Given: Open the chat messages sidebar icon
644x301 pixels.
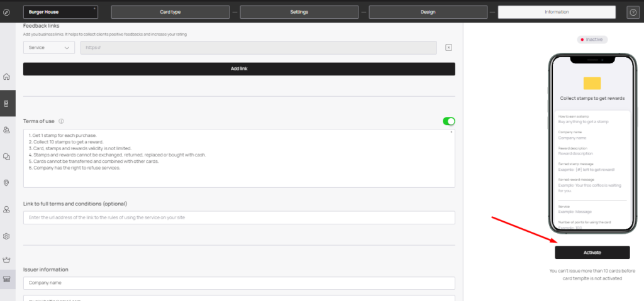Looking at the screenshot, I should click(x=6, y=156).
